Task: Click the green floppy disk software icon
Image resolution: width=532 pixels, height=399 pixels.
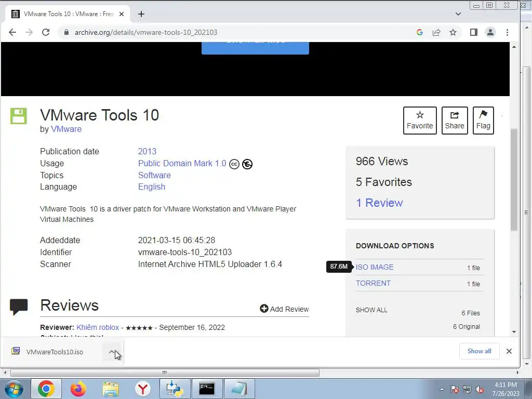Action: pos(19,116)
